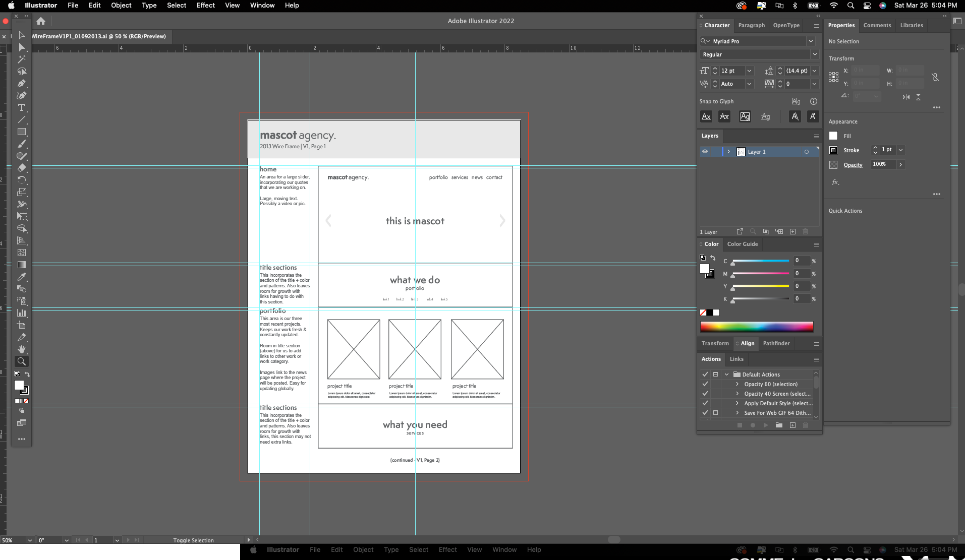Screen dimensions: 965x560
Task: Select the Pen tool
Action: [22, 83]
